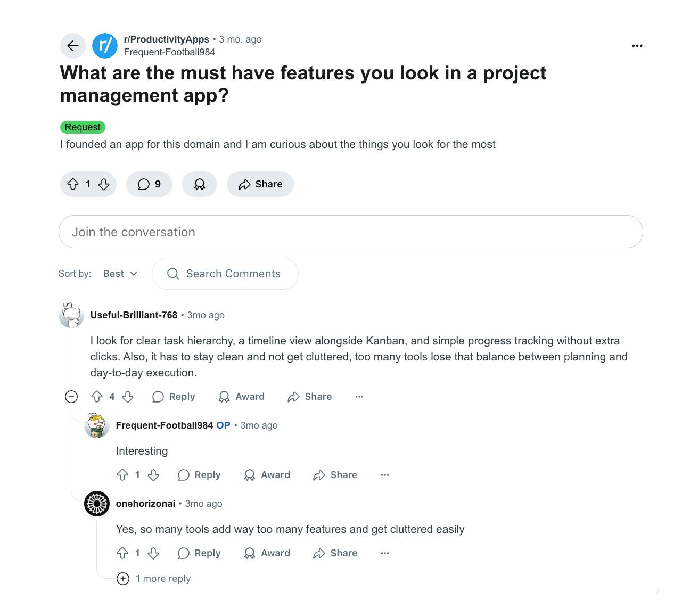
Task: Click the 'Join the conversation' input field
Action: pos(351,232)
